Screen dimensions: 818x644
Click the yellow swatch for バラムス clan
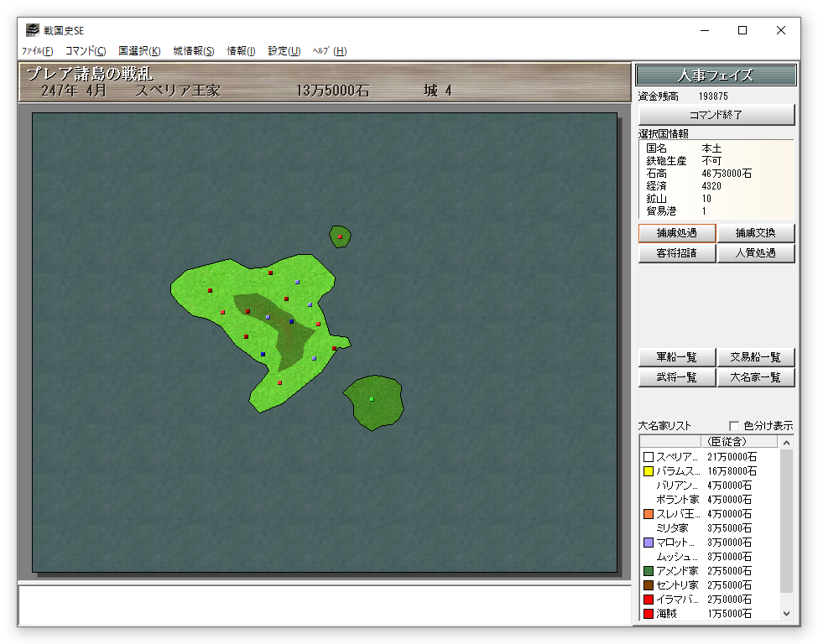[648, 472]
